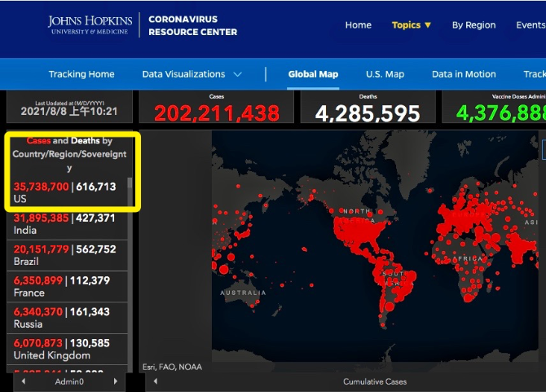The height and width of the screenshot is (392, 546).
Task: Choose the Brazil row in the country list
Action: [65, 256]
